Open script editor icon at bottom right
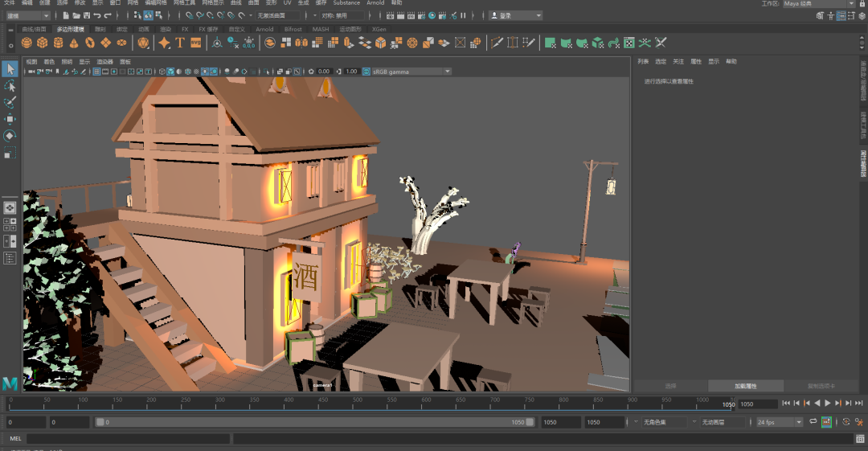Image resolution: width=868 pixels, height=451 pixels. tap(860, 439)
